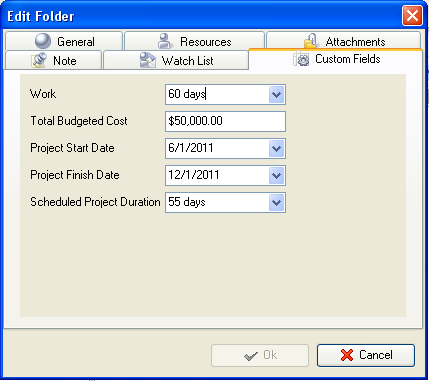Switch to the Resources tab
The width and height of the screenshot is (429, 381).
pos(194,41)
